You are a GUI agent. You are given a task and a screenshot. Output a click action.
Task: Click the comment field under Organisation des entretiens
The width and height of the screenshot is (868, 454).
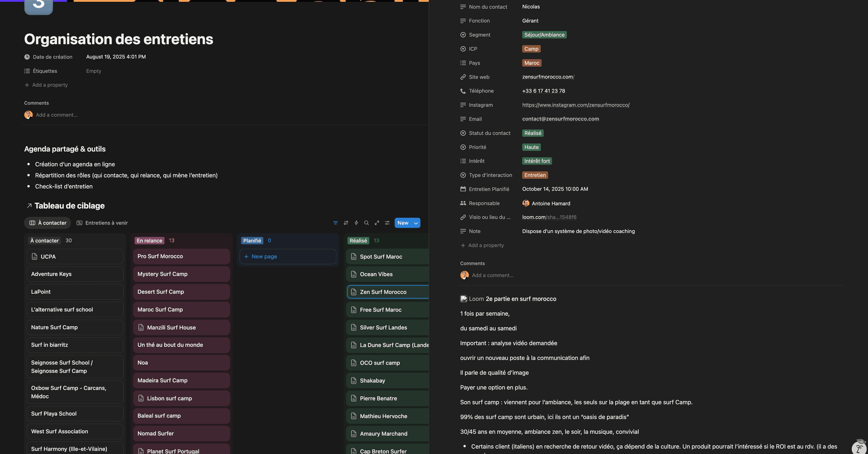click(57, 115)
